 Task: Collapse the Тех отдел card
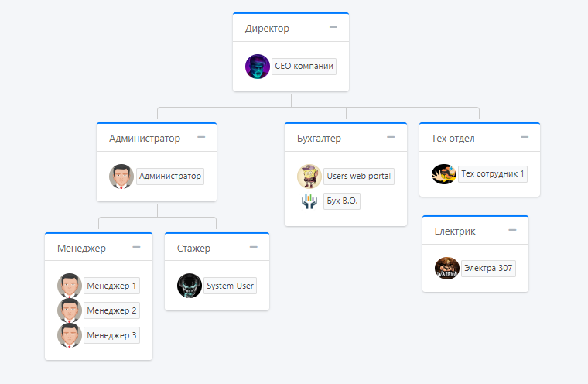pyautogui.click(x=525, y=137)
